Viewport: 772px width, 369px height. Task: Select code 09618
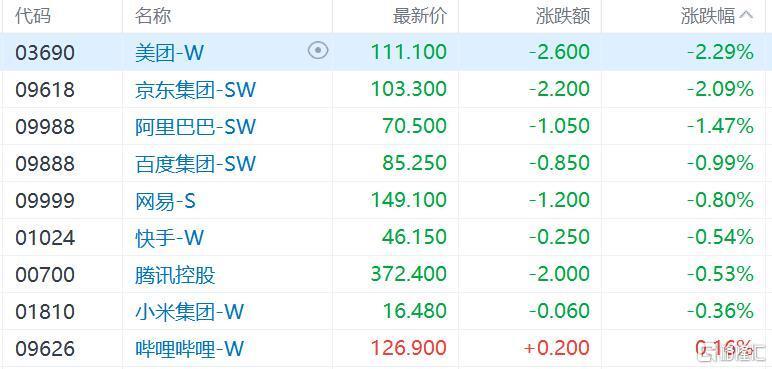click(45, 89)
